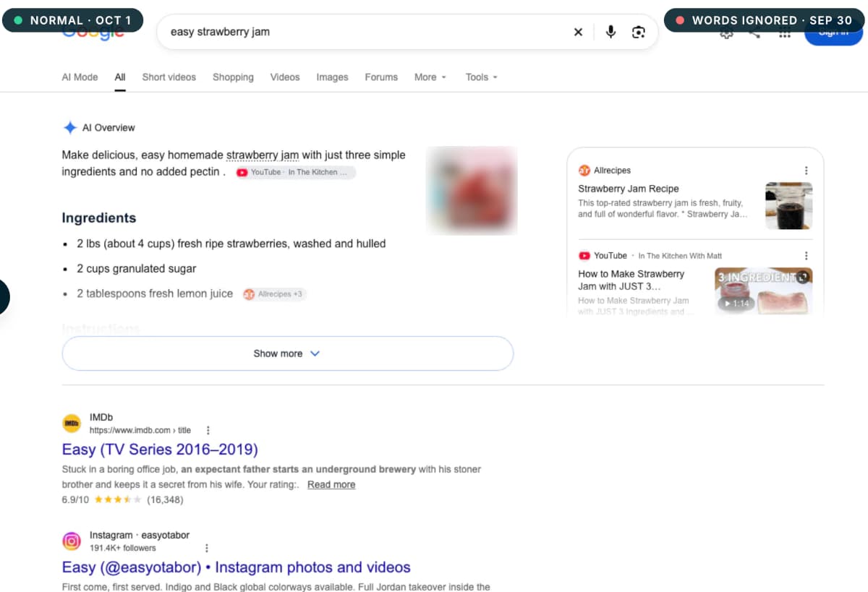Screen dimensions: 868x592
Task: Open the Forums tab
Action: coord(381,77)
